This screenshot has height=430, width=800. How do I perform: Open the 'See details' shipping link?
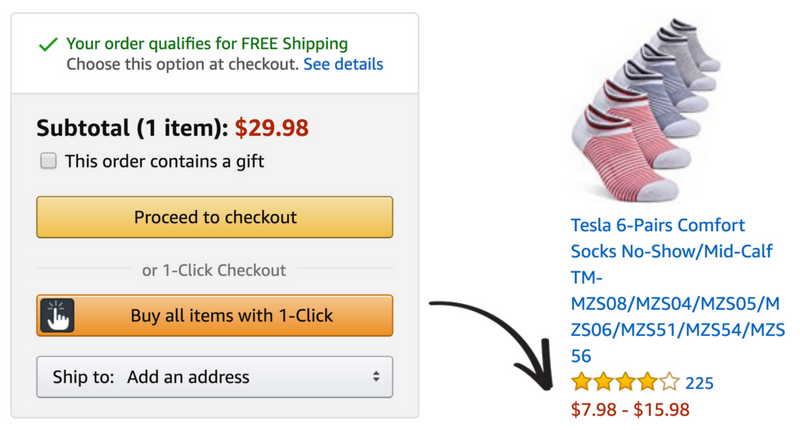tap(343, 64)
